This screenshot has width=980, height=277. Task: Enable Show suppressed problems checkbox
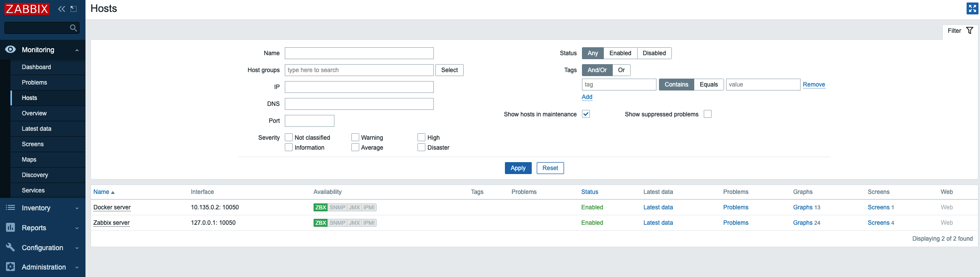pyautogui.click(x=708, y=114)
